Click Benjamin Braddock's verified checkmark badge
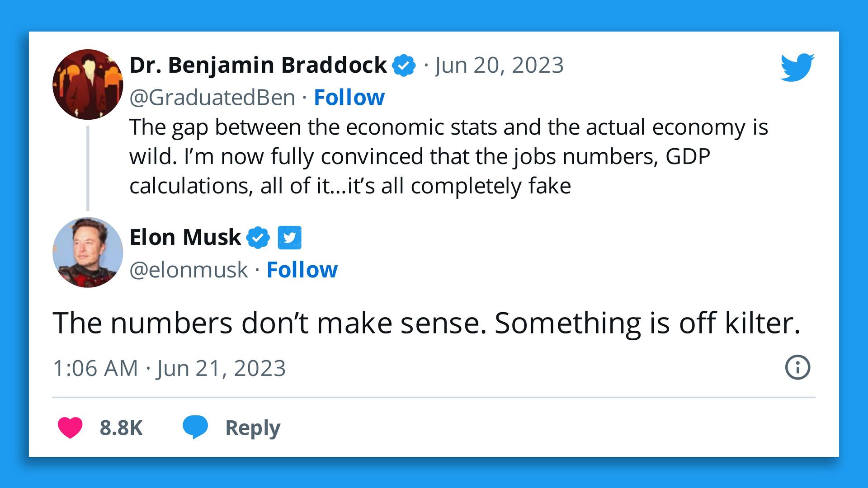Image resolution: width=868 pixels, height=488 pixels. click(x=404, y=65)
